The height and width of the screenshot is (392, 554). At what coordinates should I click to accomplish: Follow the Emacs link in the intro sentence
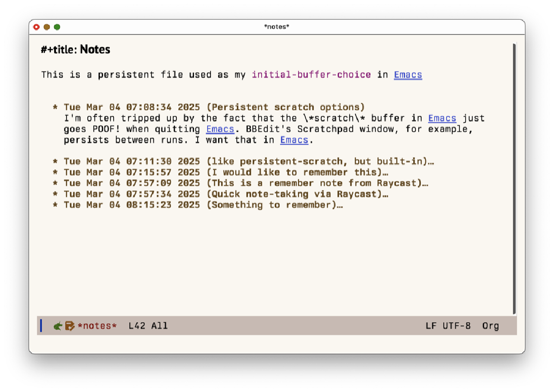click(408, 74)
